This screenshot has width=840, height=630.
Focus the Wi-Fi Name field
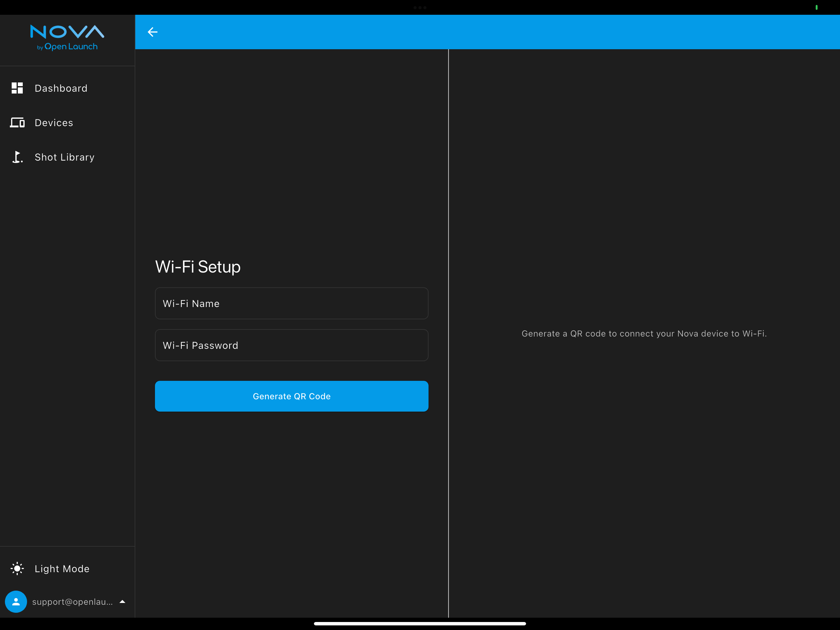[x=292, y=303]
